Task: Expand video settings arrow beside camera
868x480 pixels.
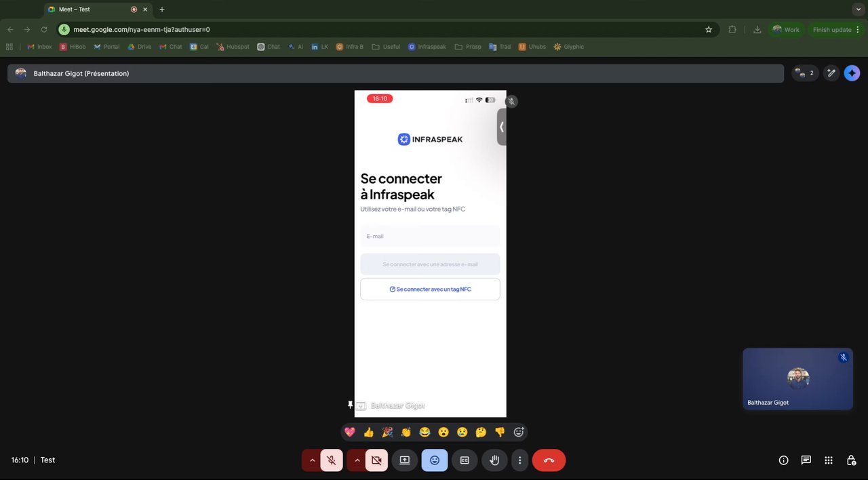Action: (x=357, y=460)
